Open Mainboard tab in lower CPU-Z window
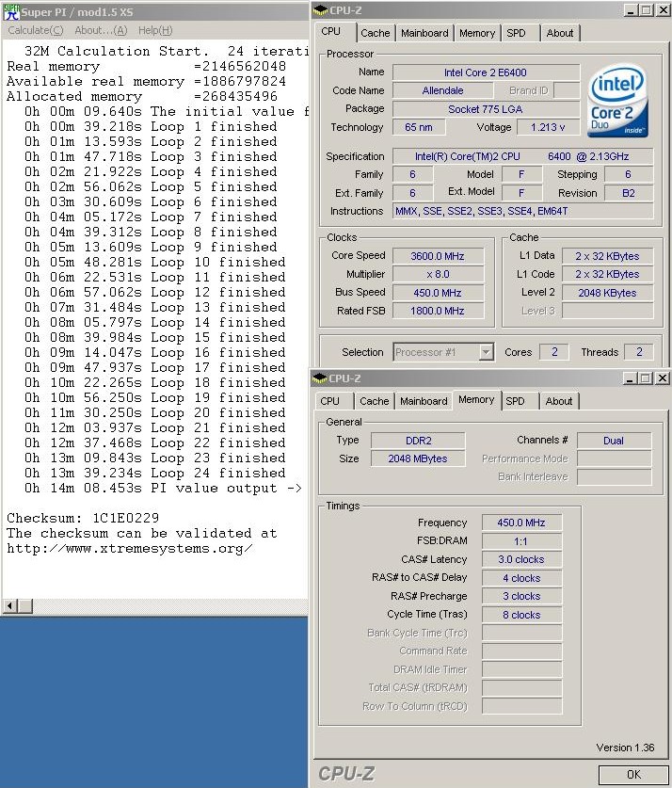 [x=424, y=401]
